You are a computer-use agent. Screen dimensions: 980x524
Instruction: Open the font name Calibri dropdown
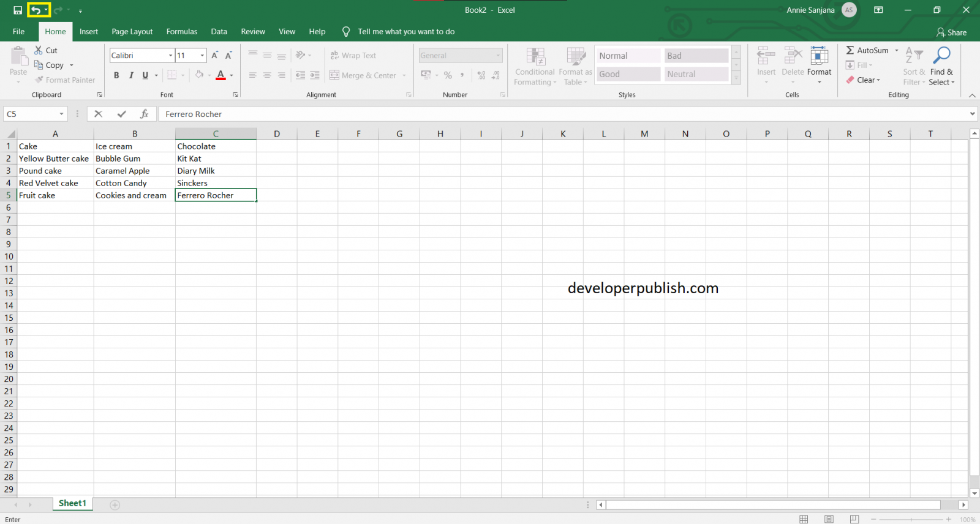pyautogui.click(x=170, y=56)
